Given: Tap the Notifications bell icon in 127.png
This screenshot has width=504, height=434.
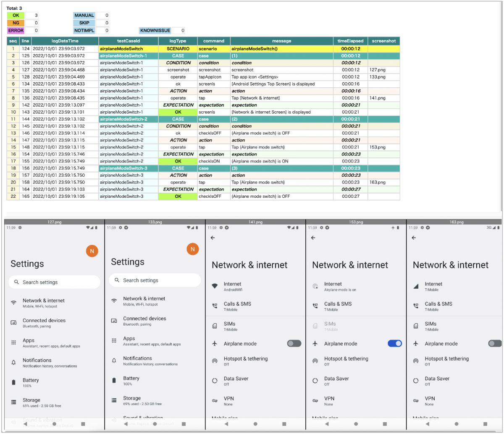Looking at the screenshot, I should click(14, 362).
